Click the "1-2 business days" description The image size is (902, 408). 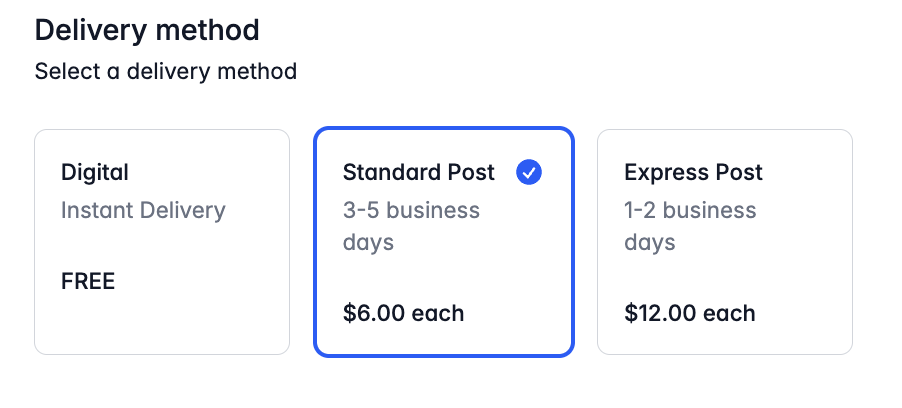click(690, 226)
